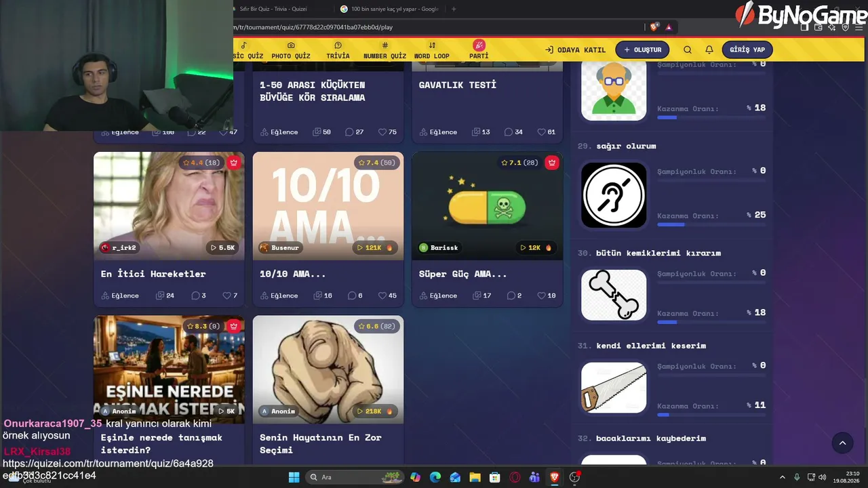Screen dimensions: 868x488
Task: Click the Oluştur button
Action: [x=643, y=49]
